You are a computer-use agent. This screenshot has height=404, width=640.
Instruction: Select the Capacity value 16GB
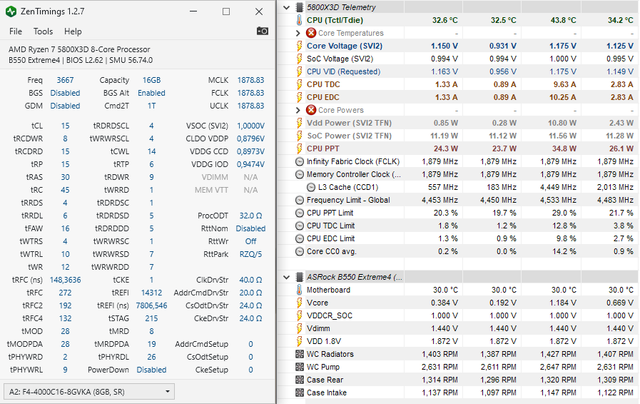tap(151, 80)
